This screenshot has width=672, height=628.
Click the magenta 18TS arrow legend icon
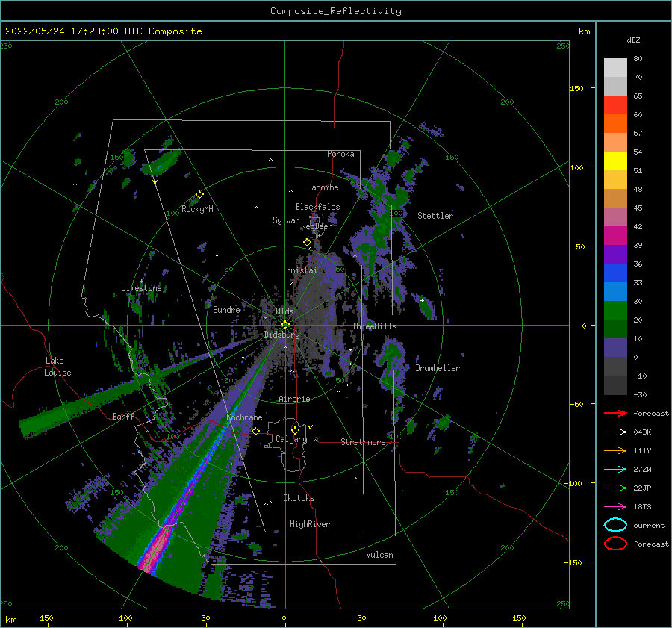pyautogui.click(x=615, y=507)
